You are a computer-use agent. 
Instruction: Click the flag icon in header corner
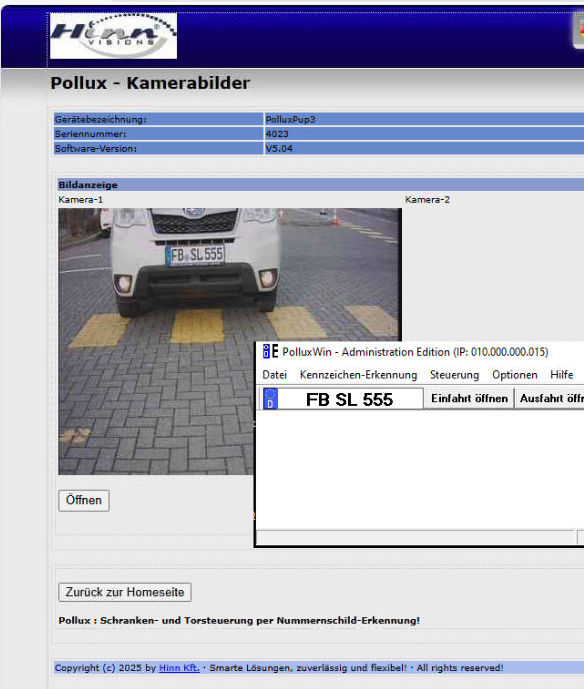point(579,30)
